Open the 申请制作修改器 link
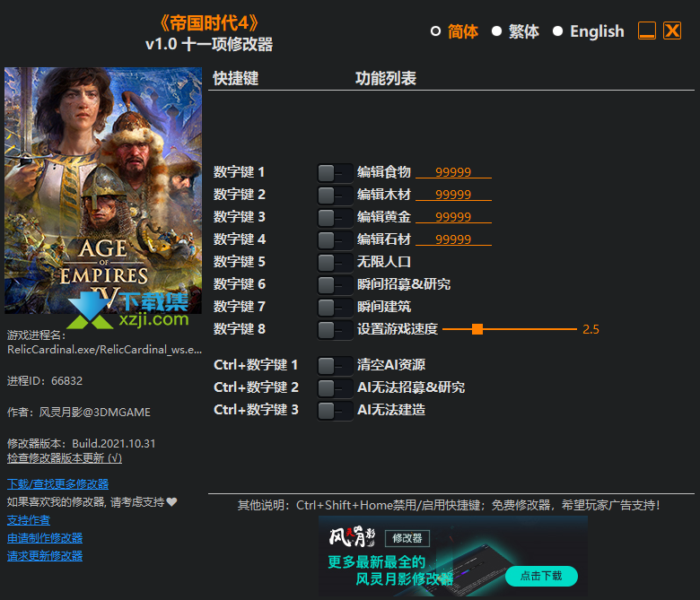 [x=45, y=538]
